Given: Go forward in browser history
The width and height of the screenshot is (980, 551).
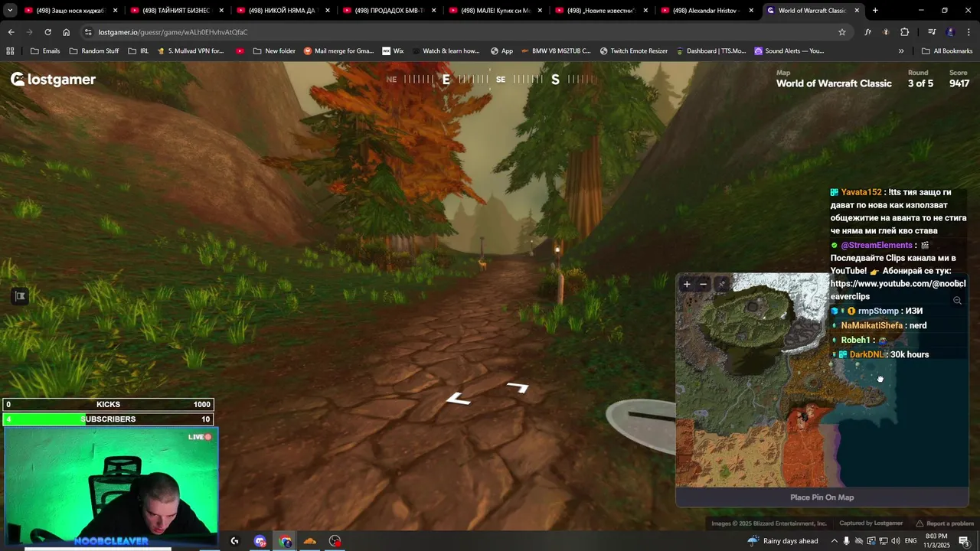Looking at the screenshot, I should 29,32.
